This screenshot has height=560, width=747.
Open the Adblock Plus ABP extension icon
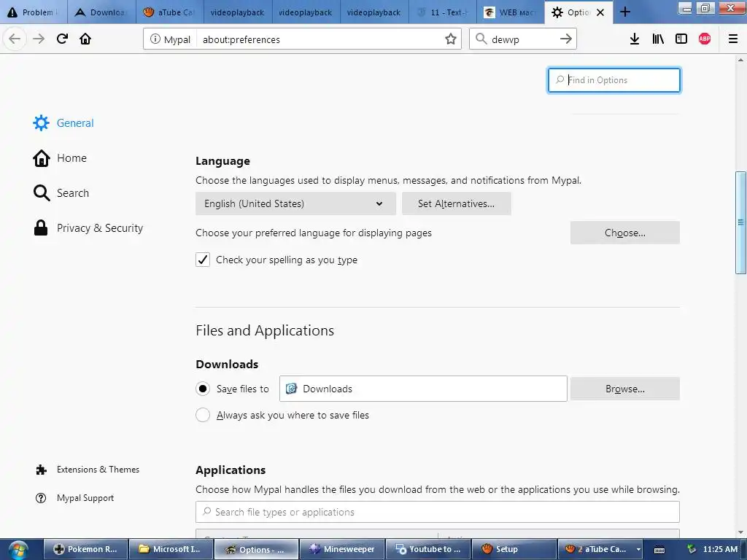[x=705, y=39]
